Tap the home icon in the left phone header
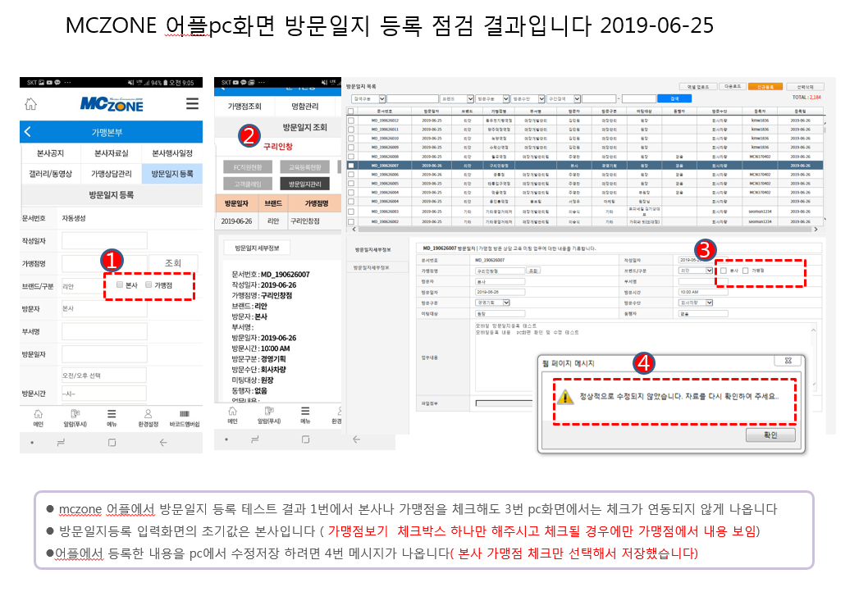The image size is (868, 601). click(31, 103)
